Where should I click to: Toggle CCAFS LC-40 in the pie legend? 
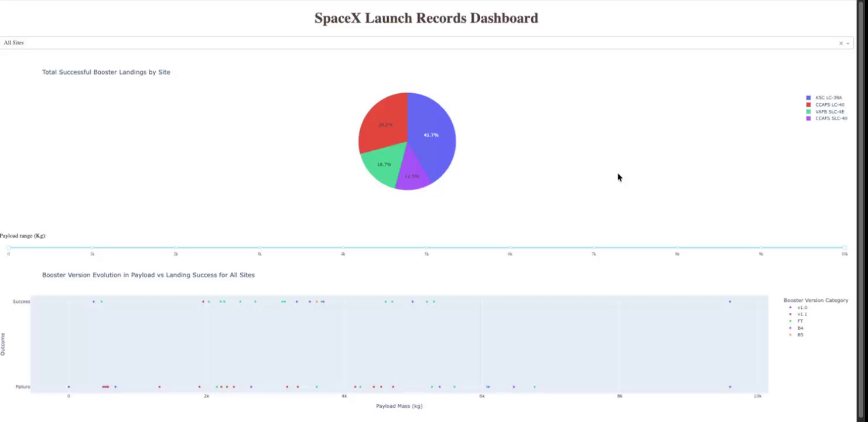826,105
